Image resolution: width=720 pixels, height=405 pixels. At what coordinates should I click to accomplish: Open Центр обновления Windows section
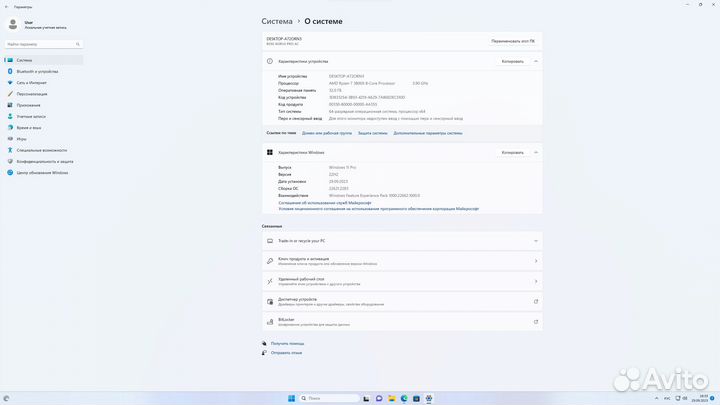[x=42, y=173]
